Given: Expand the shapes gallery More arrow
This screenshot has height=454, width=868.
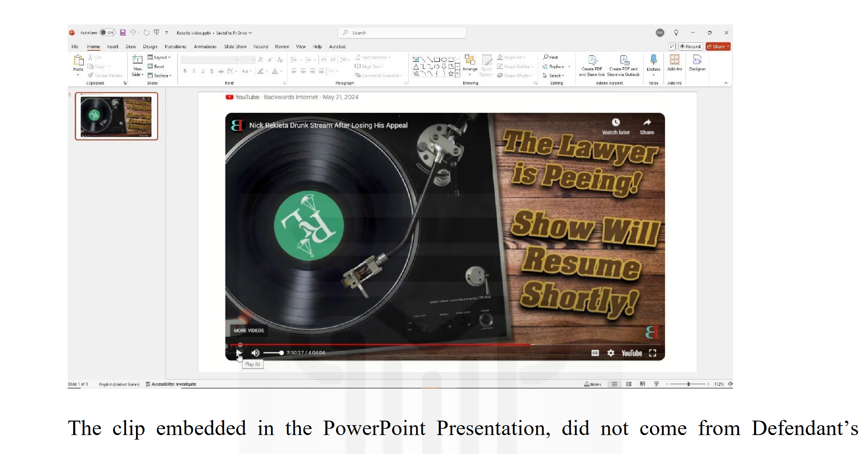Looking at the screenshot, I should 457,74.
